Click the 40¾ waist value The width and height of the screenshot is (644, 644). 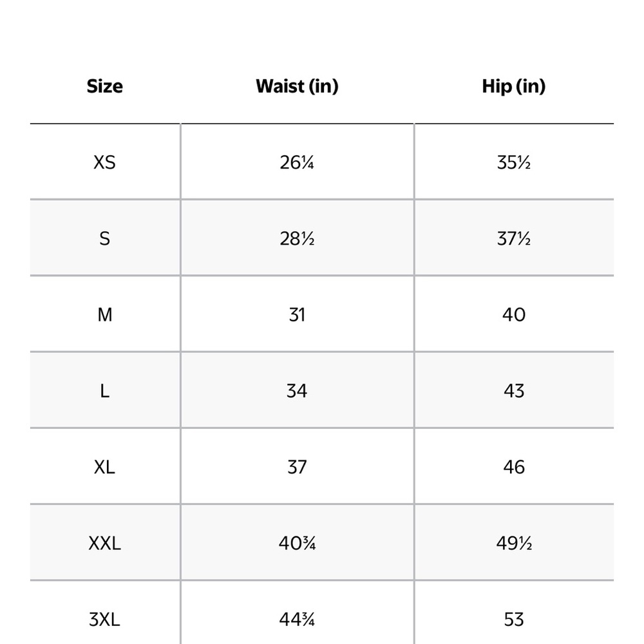(x=297, y=544)
